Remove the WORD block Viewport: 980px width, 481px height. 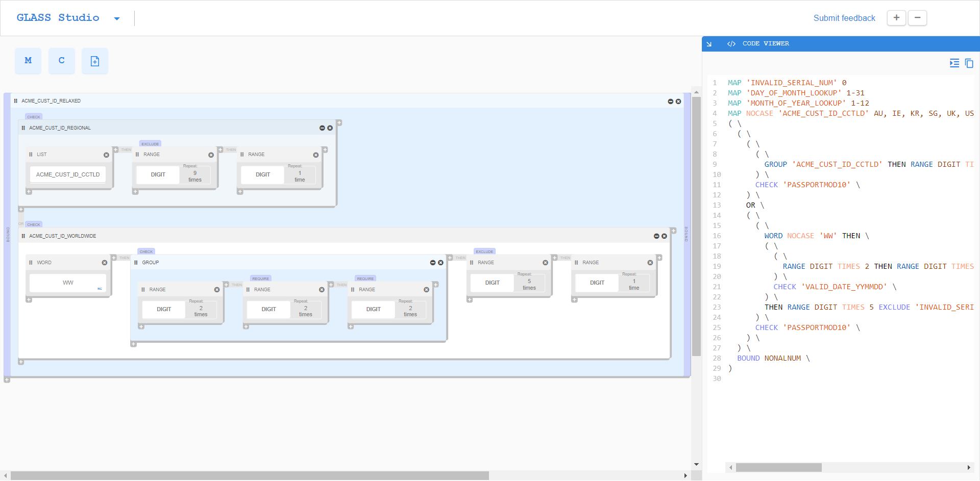coord(105,263)
